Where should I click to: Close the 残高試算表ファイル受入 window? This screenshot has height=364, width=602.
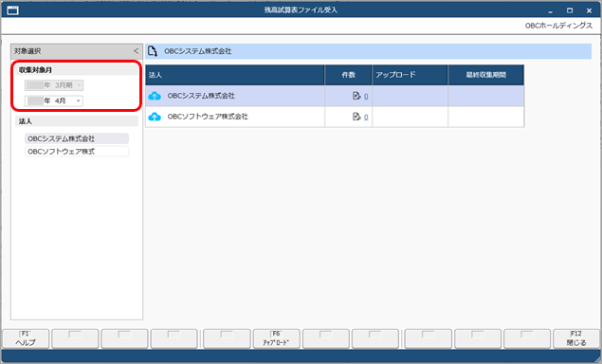[x=589, y=10]
